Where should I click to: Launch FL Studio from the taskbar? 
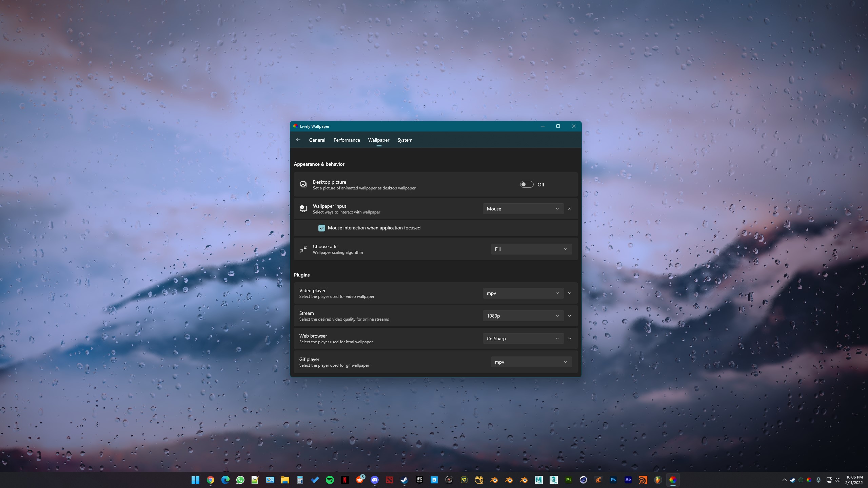tap(658, 480)
